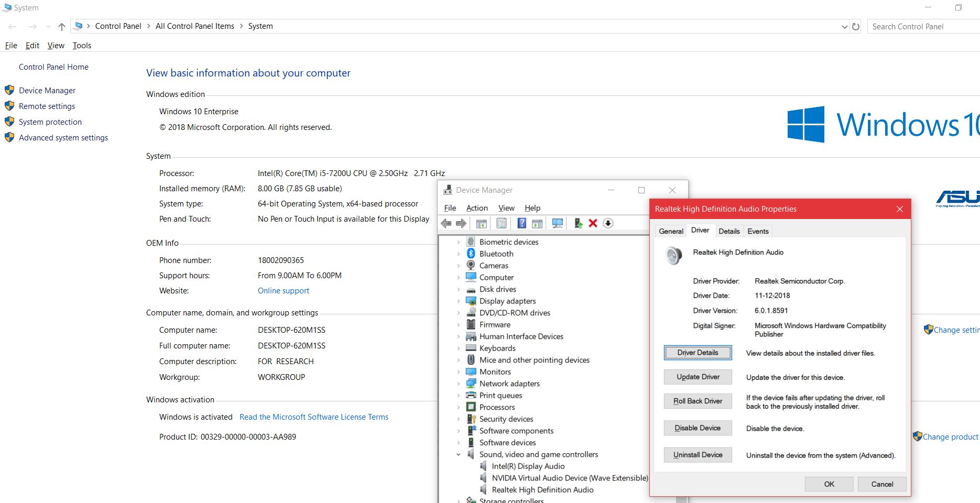Toggle show/hide action pane icon
Screen dimensions: 980x503
click(537, 223)
